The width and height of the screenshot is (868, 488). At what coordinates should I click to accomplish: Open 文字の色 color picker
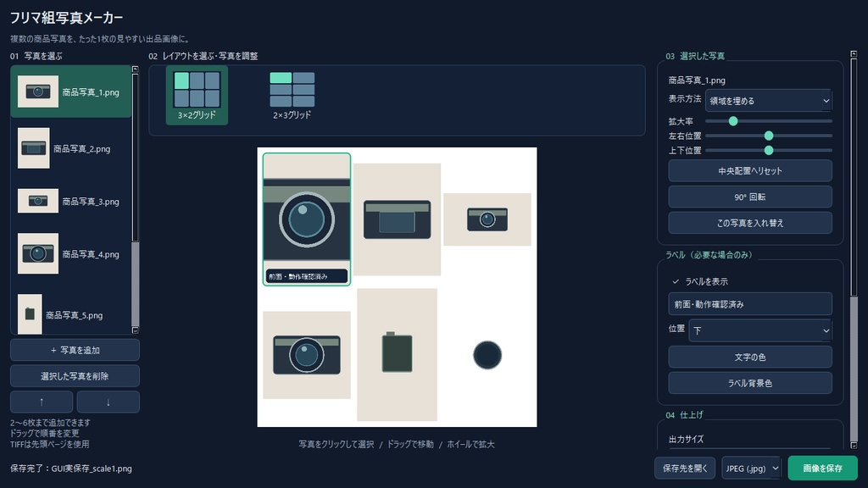(x=750, y=358)
